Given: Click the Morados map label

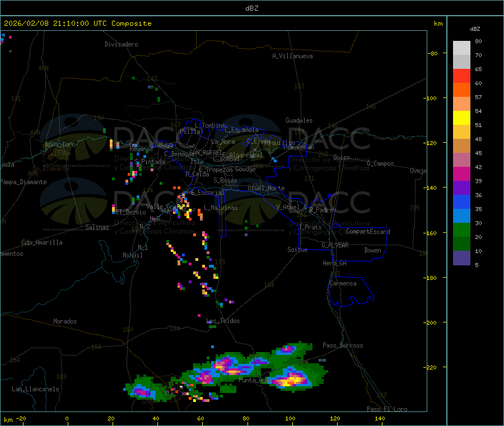Looking at the screenshot, I should coord(65,321).
